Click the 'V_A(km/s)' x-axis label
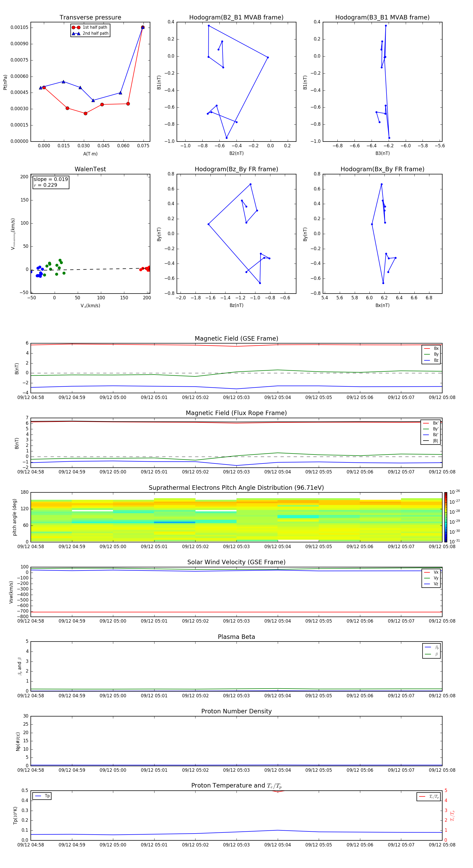The image size is (473, 868). (90, 306)
